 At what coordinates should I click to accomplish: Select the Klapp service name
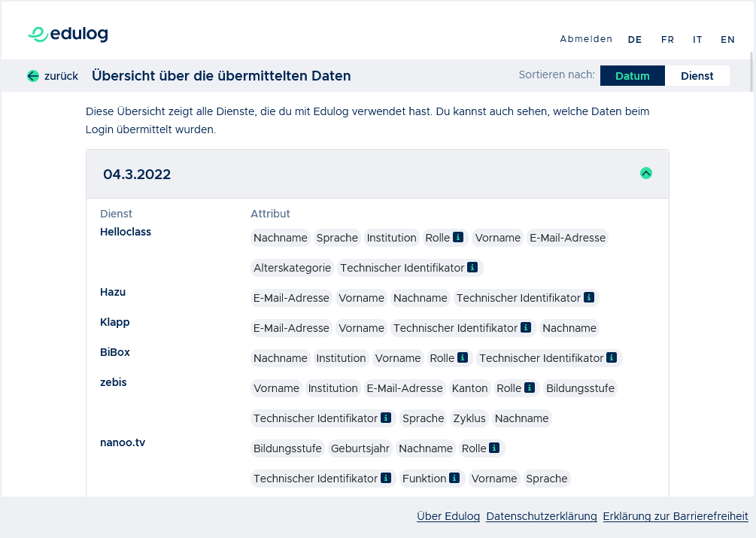click(x=115, y=322)
